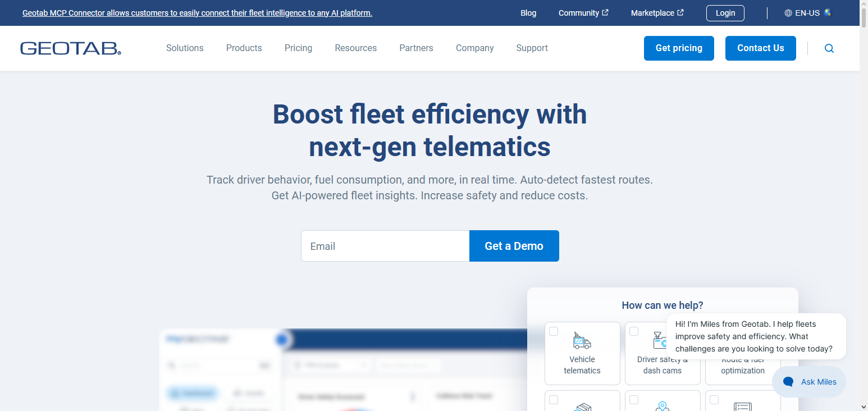868x411 pixels.
Task: Check the Driver safety & dash cams checkbox
Action: [x=634, y=331]
